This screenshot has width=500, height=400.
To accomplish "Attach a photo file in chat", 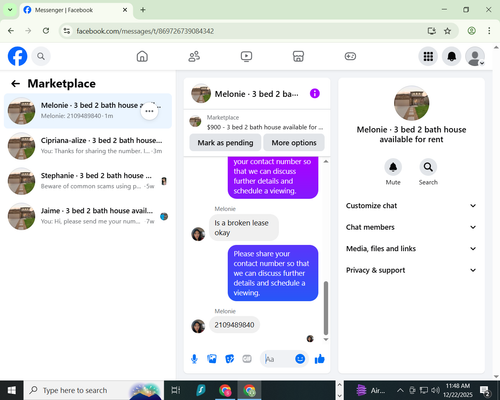I will pyautogui.click(x=212, y=359).
